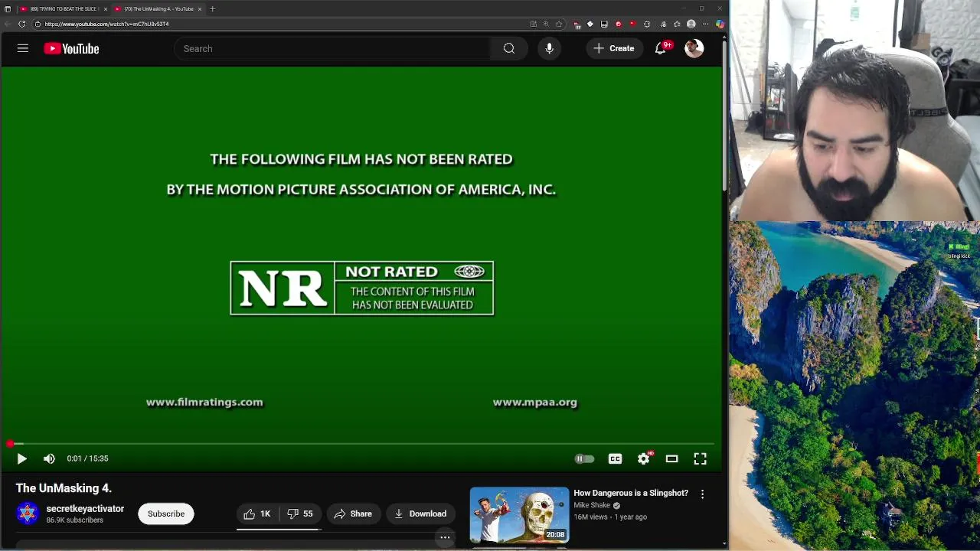Like the video (1K)

(257, 514)
